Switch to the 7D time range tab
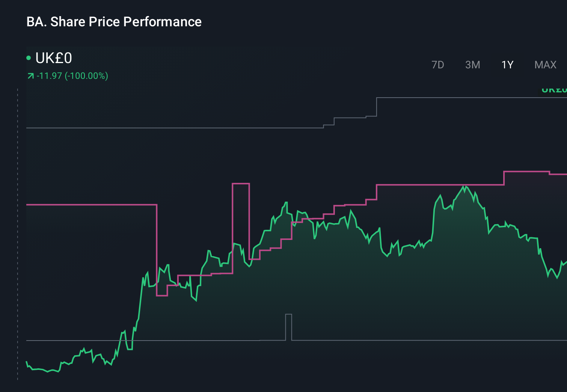Image resolution: width=567 pixels, height=392 pixels. coord(438,65)
